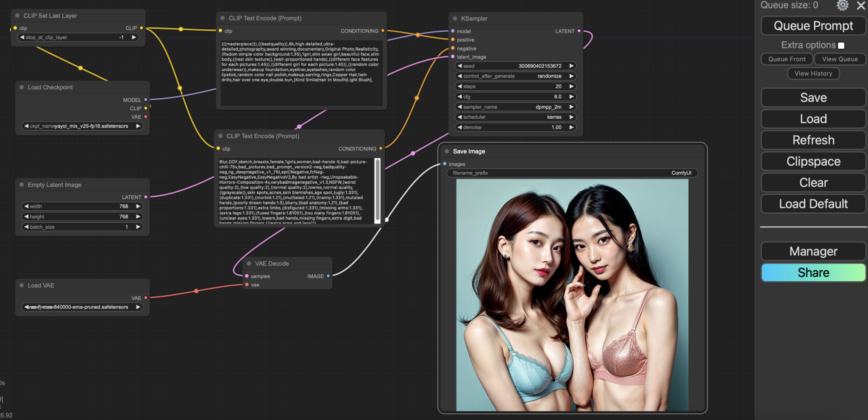Collapse the VAE Decode node dot
868x420 pixels.
point(248,263)
